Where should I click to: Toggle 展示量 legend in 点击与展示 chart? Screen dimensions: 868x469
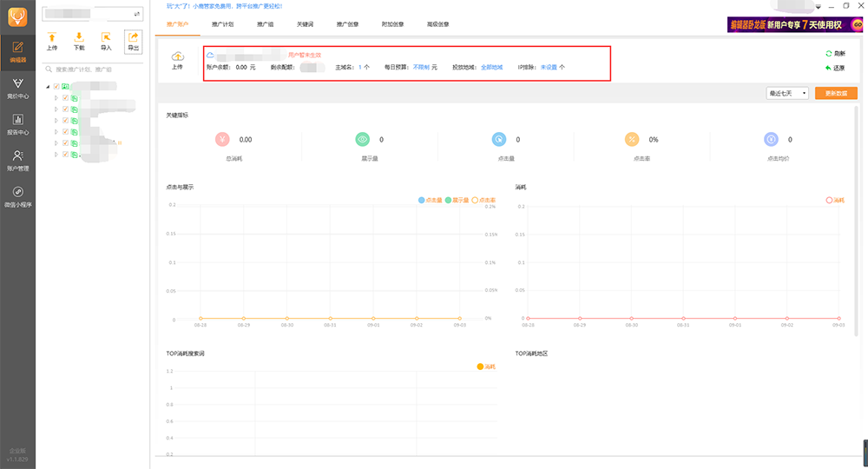tap(457, 200)
